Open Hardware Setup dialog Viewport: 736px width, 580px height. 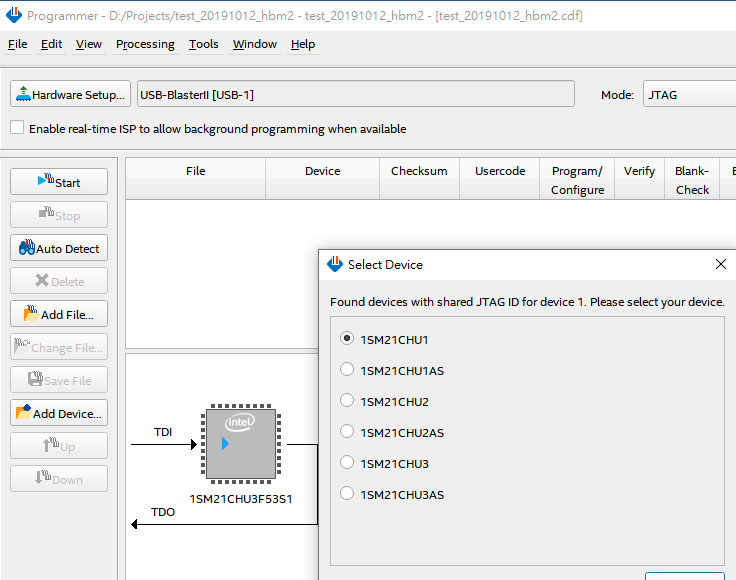click(x=70, y=94)
